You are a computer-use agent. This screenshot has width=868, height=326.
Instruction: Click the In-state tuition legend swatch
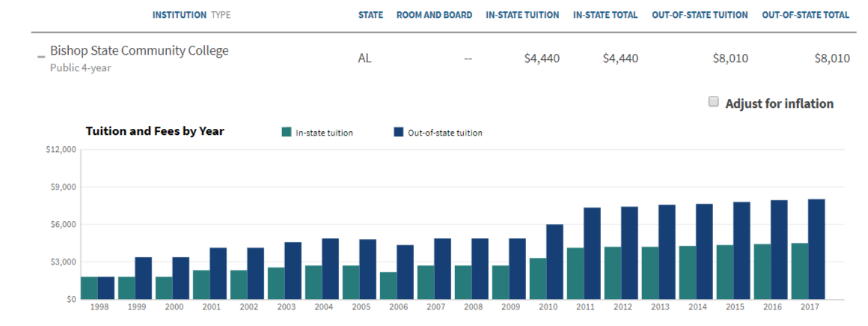tap(286, 133)
